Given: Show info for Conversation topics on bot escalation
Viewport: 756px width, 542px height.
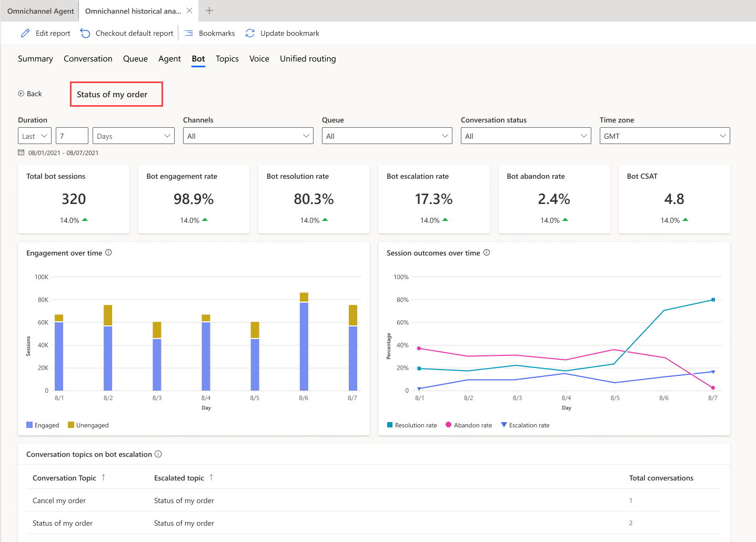Looking at the screenshot, I should point(158,454).
